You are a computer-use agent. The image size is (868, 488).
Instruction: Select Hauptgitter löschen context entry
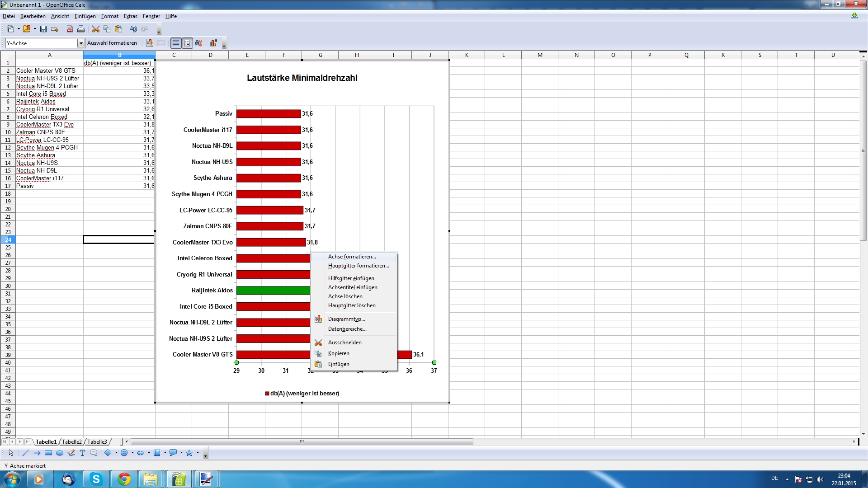(354, 305)
